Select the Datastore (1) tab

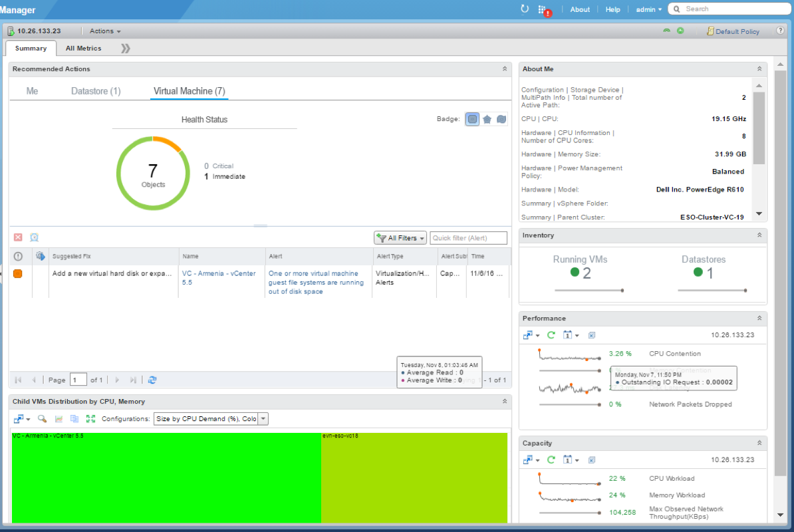click(95, 91)
